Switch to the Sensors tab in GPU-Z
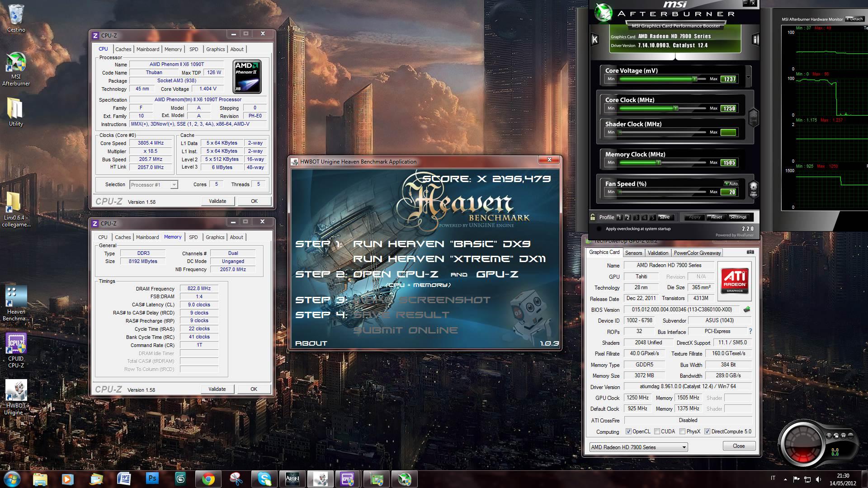Screen dimensions: 868x488 (633, 253)
